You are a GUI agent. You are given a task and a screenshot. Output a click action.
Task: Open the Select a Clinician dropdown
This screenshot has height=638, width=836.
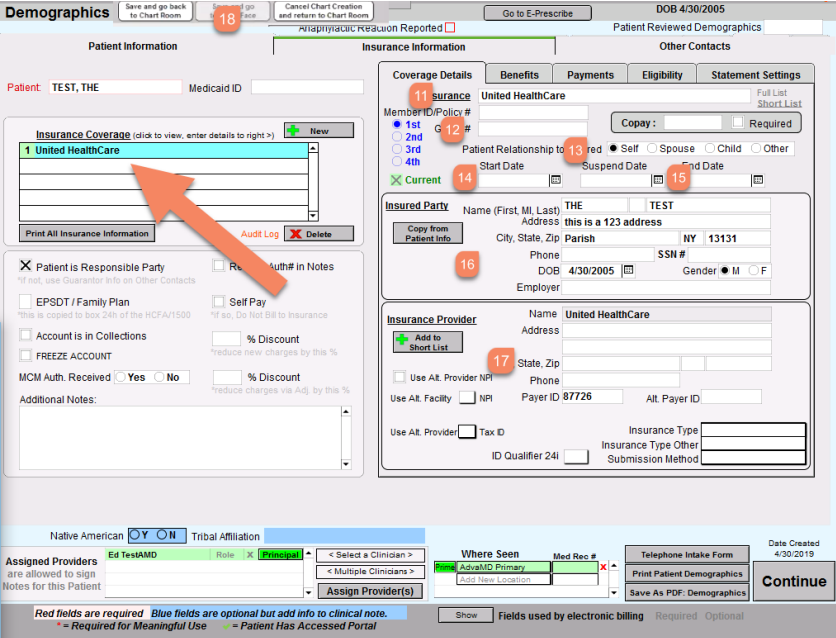(370, 555)
